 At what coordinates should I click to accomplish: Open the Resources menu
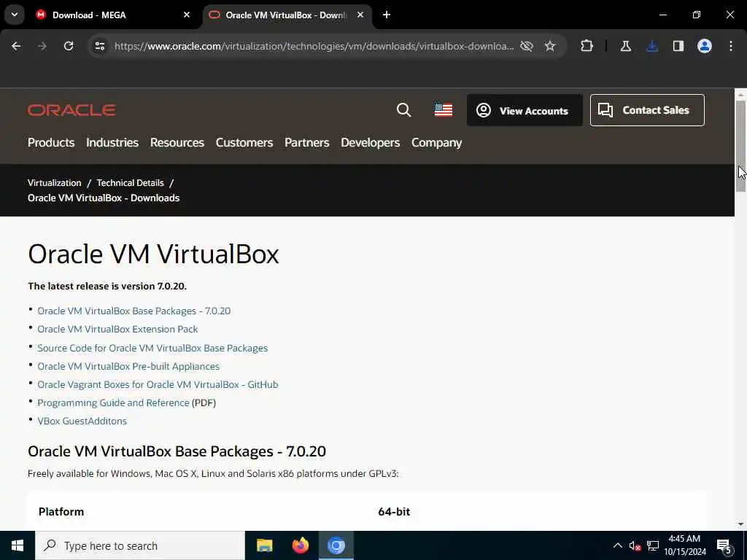coord(177,142)
